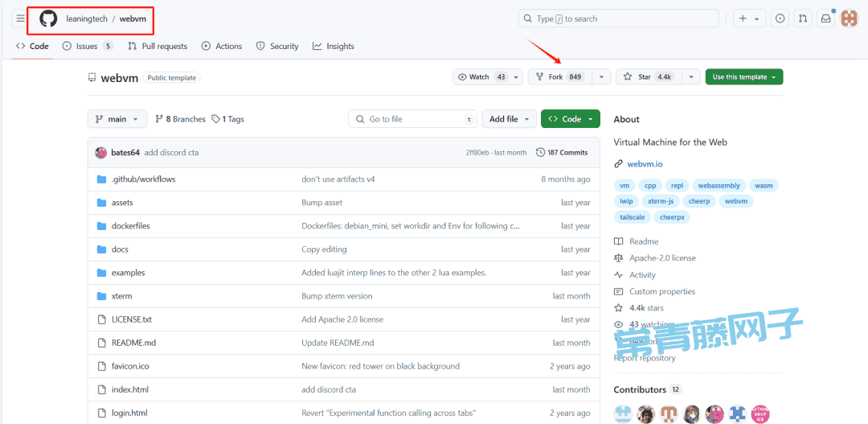
Task: Open commit hash 2ff80eb
Action: pyautogui.click(x=479, y=152)
